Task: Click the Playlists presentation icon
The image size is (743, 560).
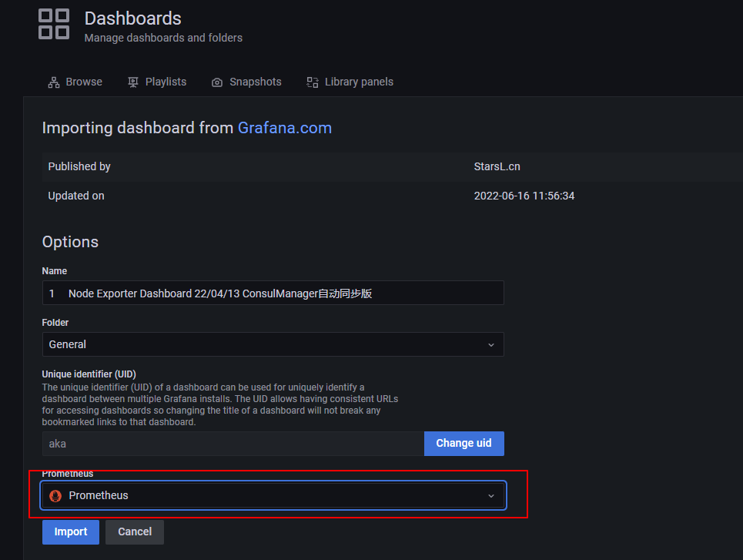Action: click(x=133, y=82)
